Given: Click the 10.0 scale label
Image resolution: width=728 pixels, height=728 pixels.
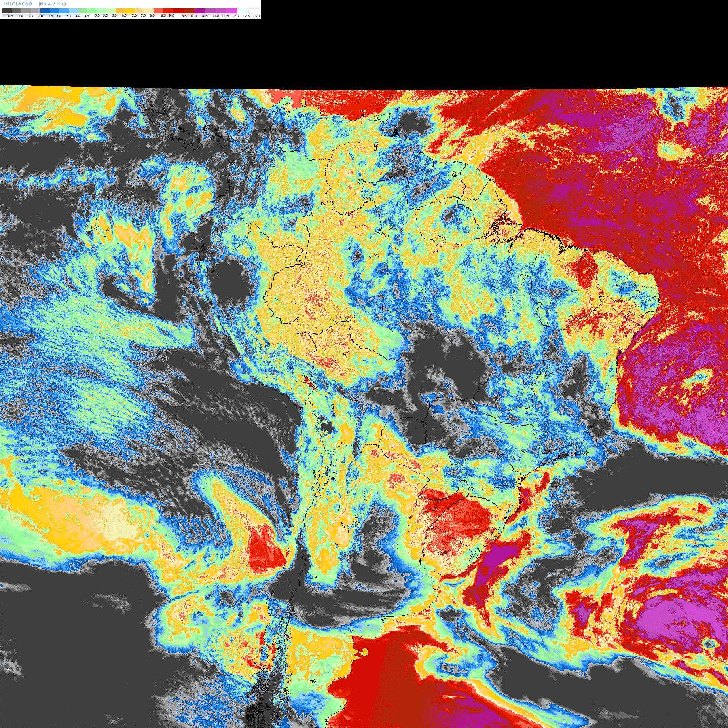Looking at the screenshot, I should pos(193,16).
